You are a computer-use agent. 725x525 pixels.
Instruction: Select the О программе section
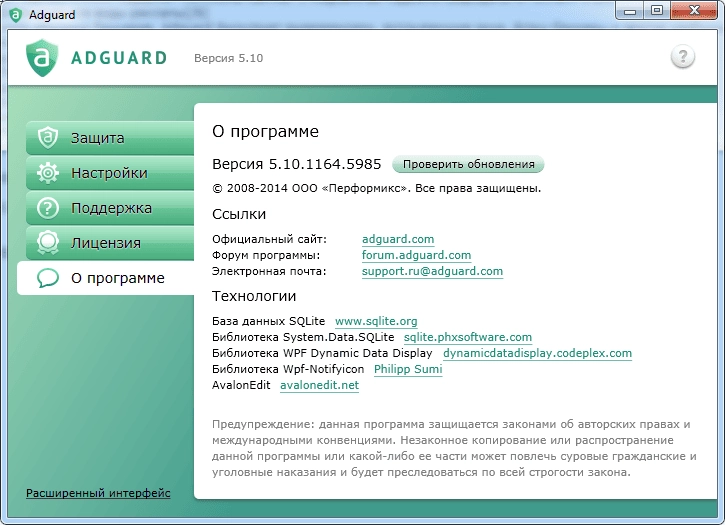(x=106, y=278)
